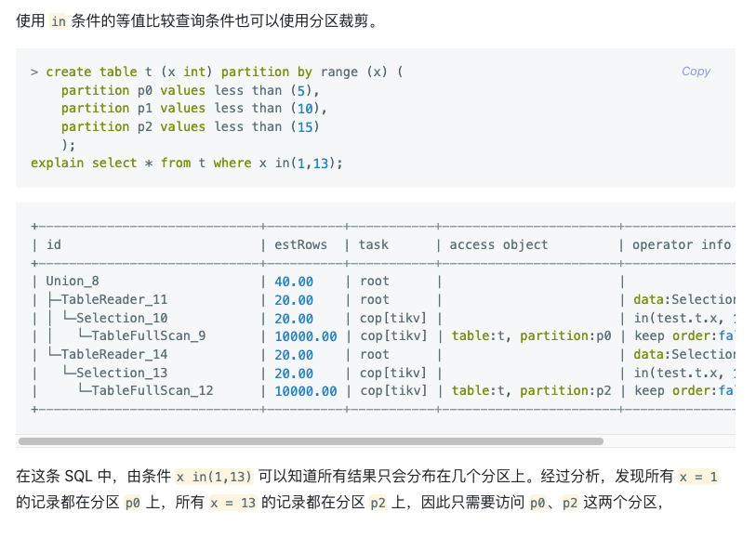
Task: Click the Selection_13 entry in the plan
Action: 122,373
